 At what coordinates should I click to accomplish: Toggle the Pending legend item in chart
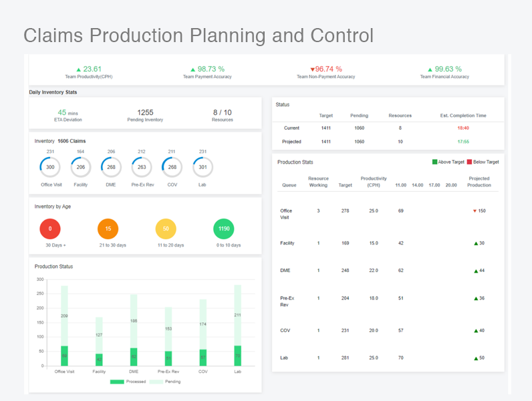(x=165, y=382)
